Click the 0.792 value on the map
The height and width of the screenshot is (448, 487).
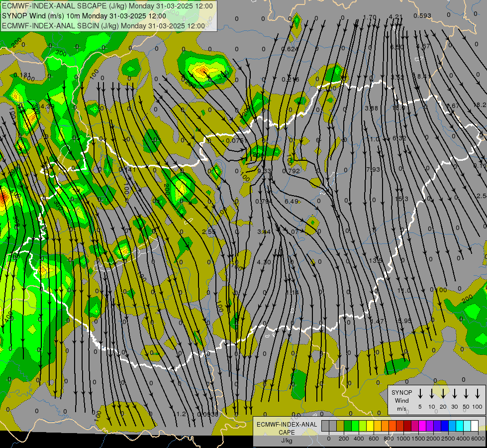coord(292,171)
